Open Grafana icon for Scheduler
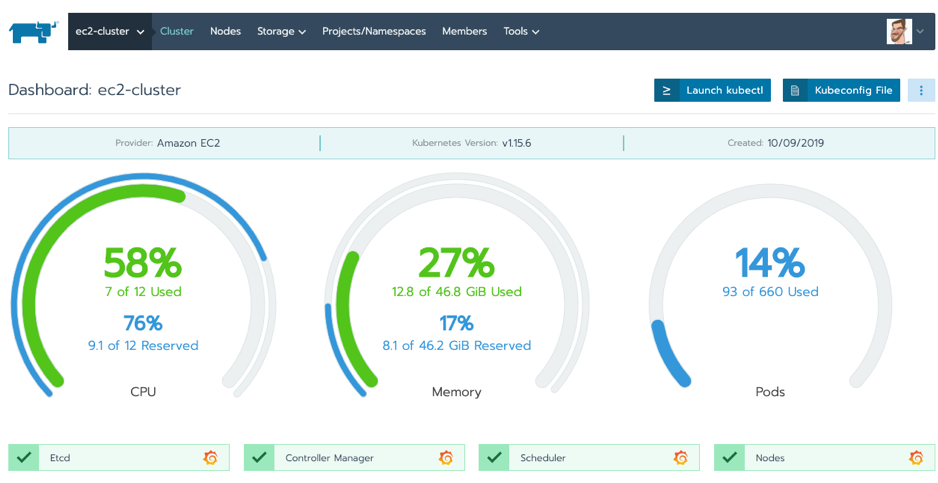938x483 pixels. (680, 458)
